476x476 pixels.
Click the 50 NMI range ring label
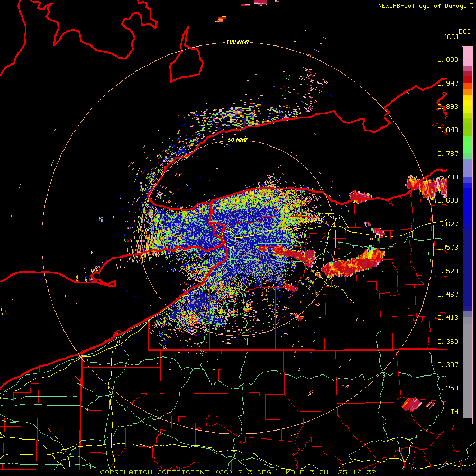tap(237, 140)
